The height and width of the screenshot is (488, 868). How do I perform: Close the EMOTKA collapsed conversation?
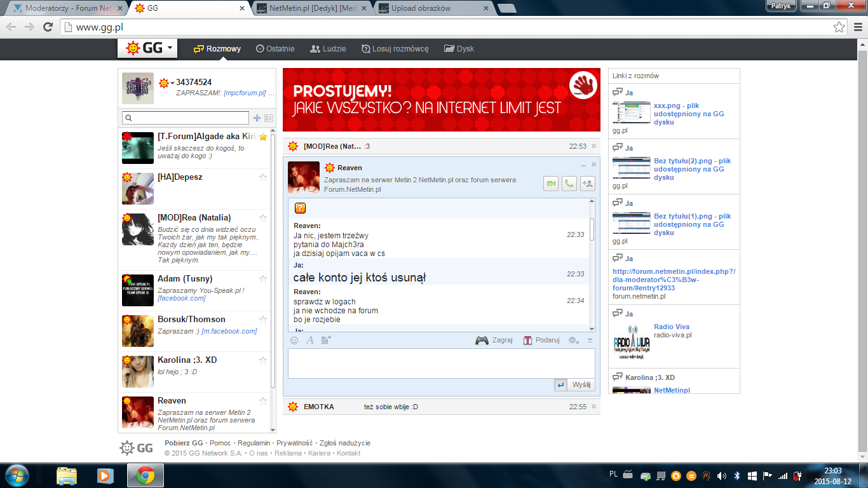[x=593, y=407]
